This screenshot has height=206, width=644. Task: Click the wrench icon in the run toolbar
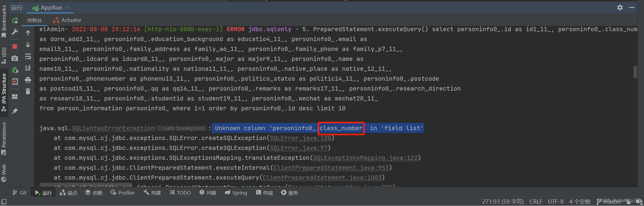click(x=15, y=32)
